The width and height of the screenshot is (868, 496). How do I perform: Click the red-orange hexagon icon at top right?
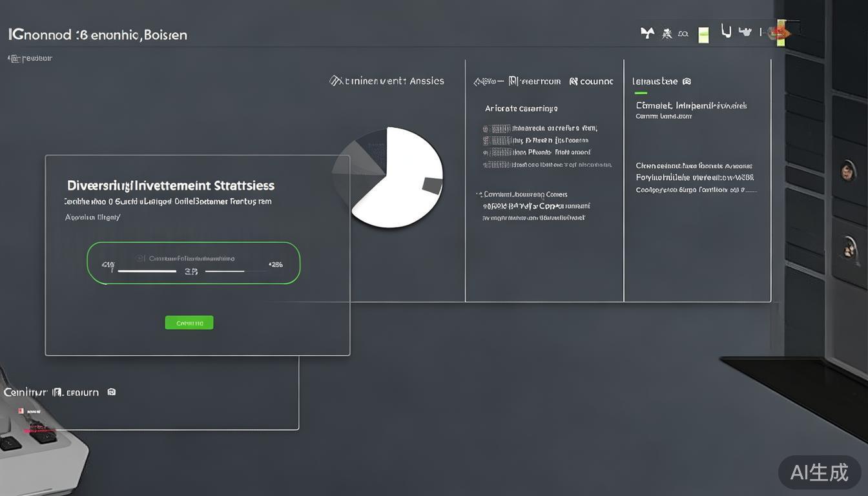[782, 32]
